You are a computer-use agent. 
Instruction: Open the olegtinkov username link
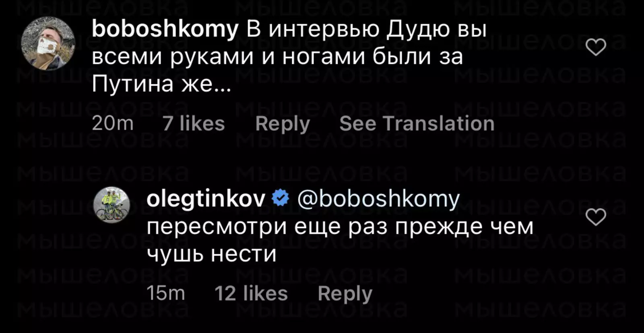206,199
